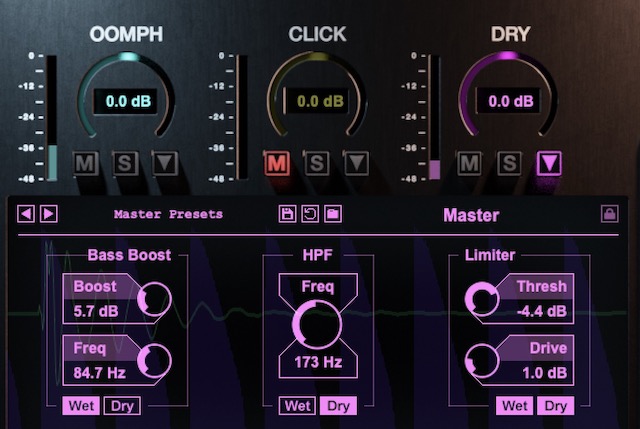Click the CLICK level meter

click(242, 118)
